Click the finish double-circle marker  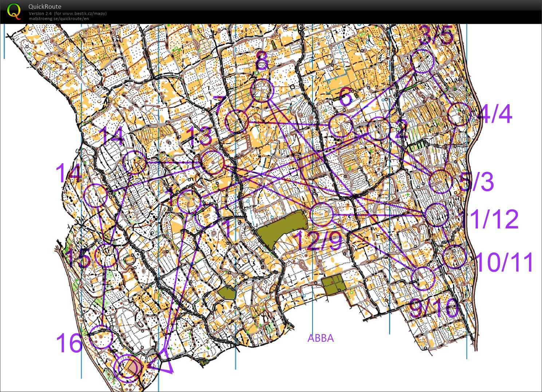(127, 369)
